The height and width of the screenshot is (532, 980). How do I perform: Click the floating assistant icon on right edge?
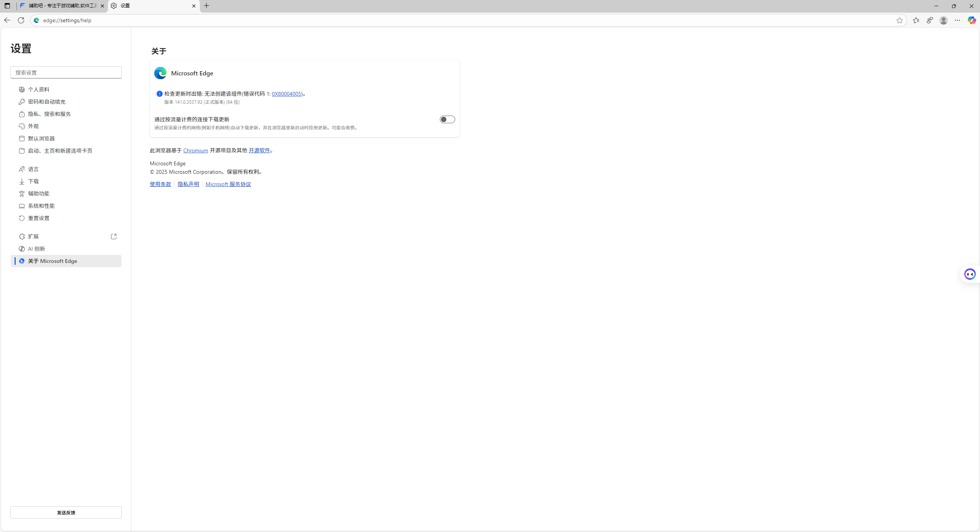970,274
